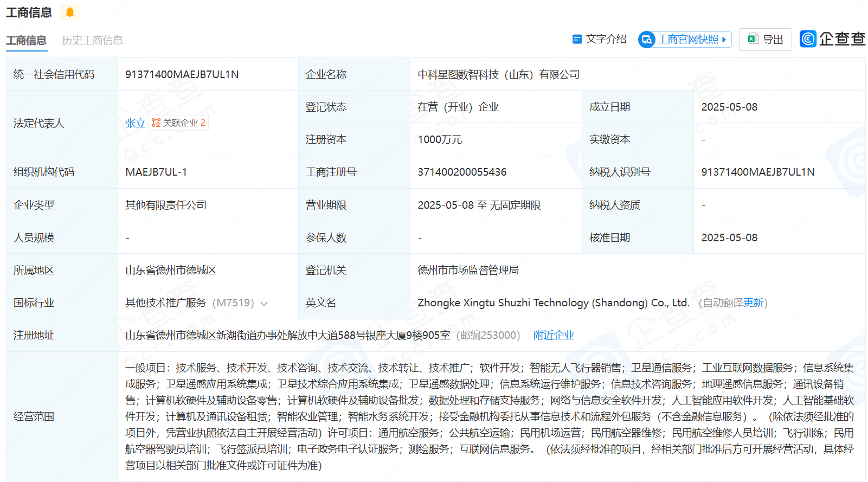Viewport: 868px width, 482px height.
Task: Click the 纳税人识别号 label
Action: point(620,172)
